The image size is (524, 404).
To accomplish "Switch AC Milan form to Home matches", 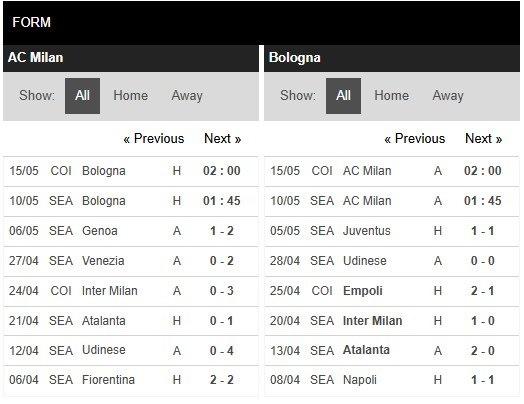I will tap(131, 96).
